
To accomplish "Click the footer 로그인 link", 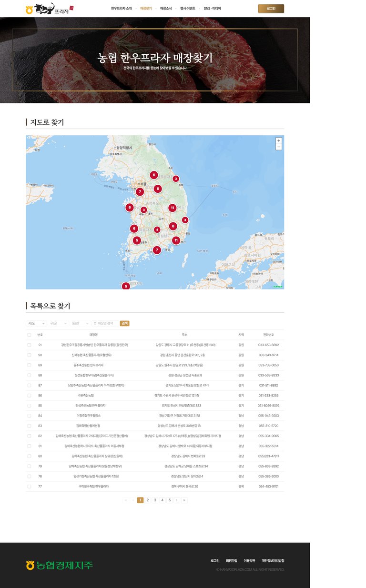I will (215, 561).
